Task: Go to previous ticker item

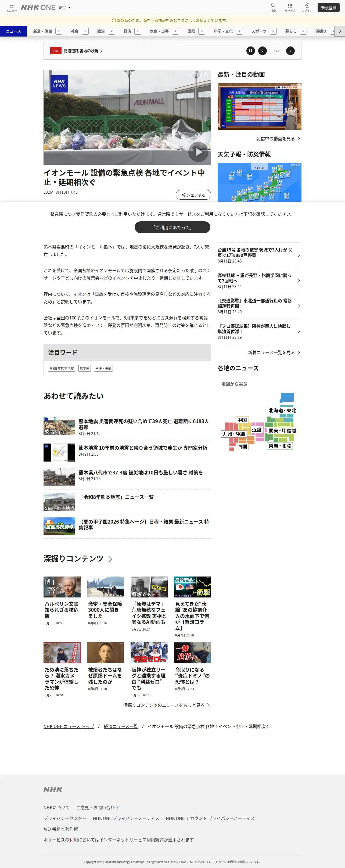Action: (x=263, y=51)
